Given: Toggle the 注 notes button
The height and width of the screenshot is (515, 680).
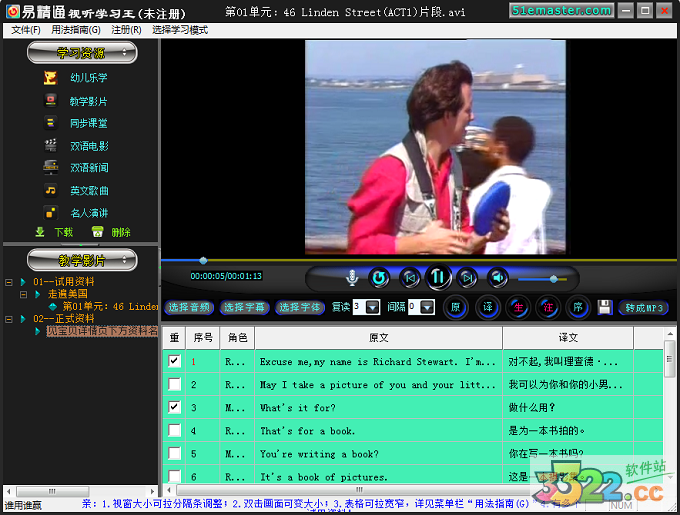Looking at the screenshot, I should 548,307.
